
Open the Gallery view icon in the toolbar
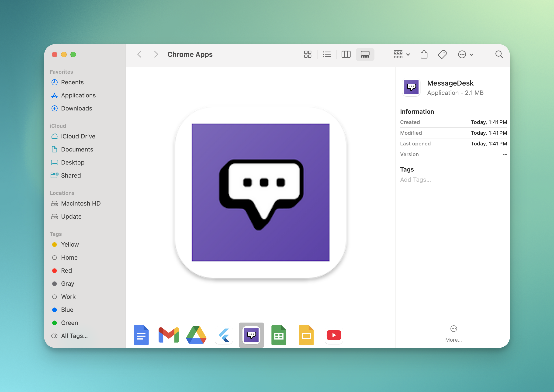tap(365, 54)
